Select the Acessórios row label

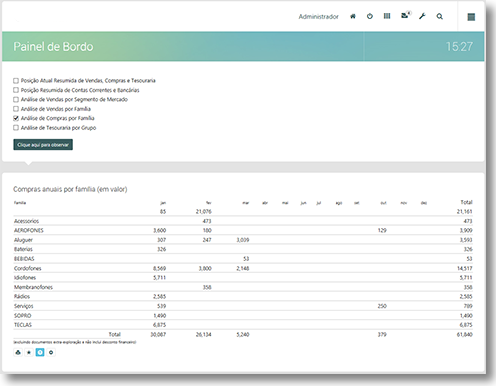coord(26,221)
